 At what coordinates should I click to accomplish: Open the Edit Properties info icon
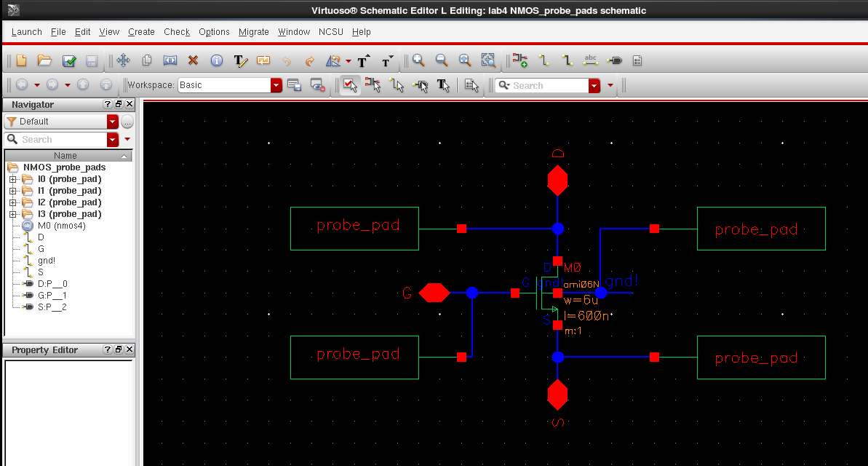coord(217,61)
